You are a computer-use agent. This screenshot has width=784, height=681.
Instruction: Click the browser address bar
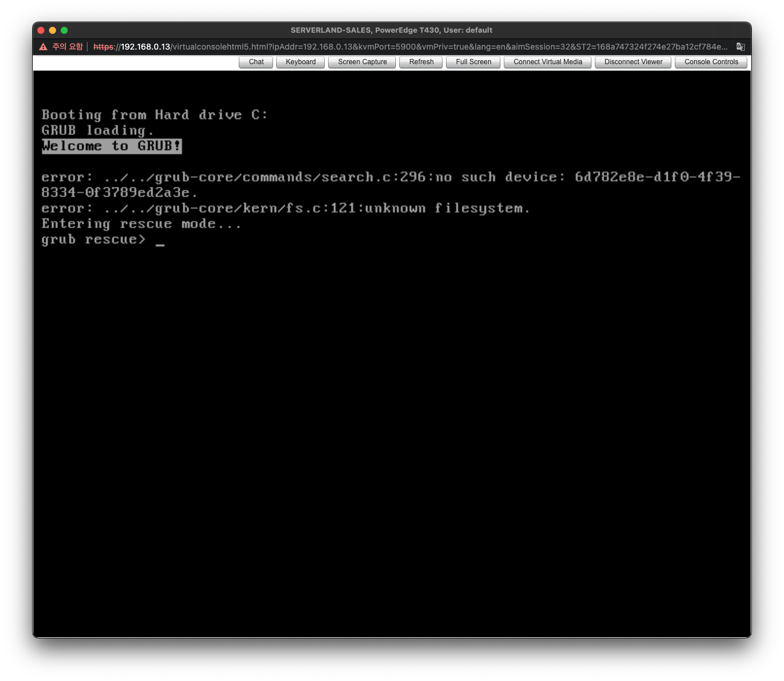[x=409, y=46]
